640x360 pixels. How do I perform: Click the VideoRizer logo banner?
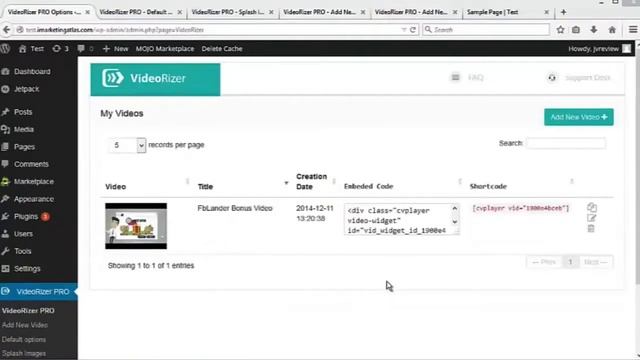(x=156, y=79)
